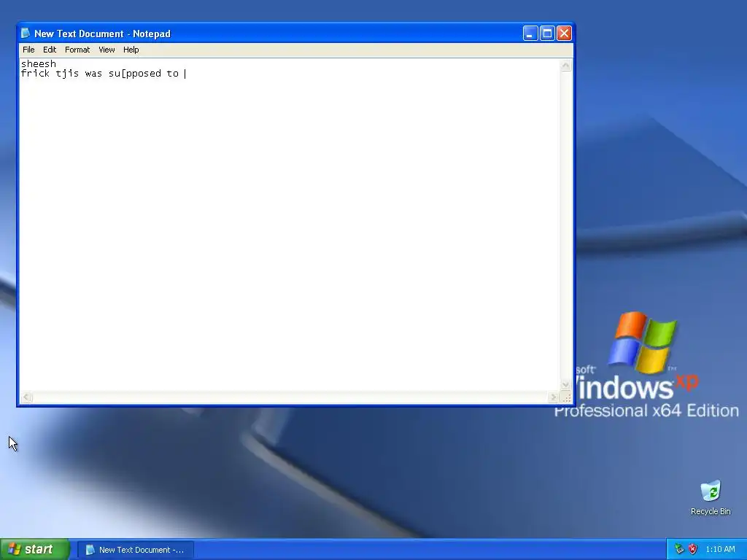The width and height of the screenshot is (747, 560).
Task: Open the Windows start menu
Action: (35, 550)
